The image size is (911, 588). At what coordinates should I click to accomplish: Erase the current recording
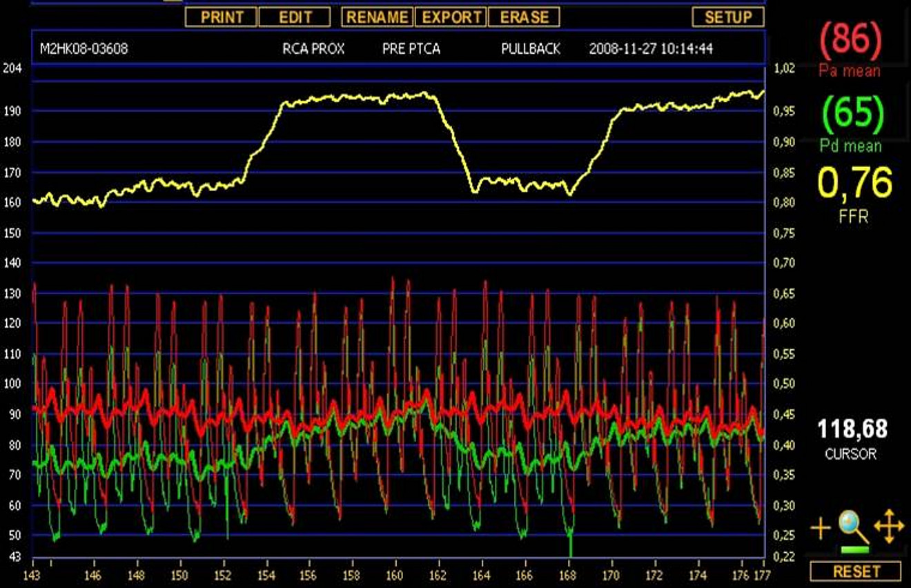click(525, 18)
